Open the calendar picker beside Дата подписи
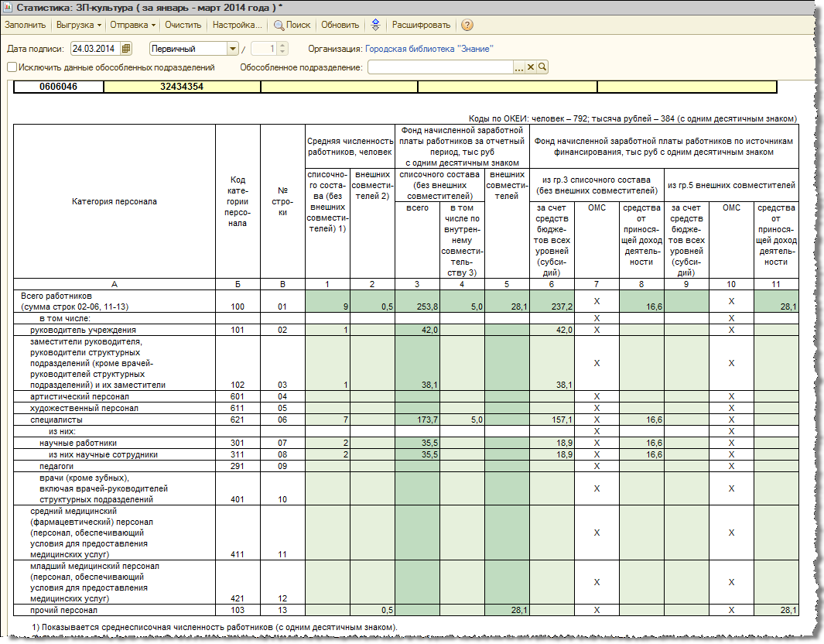824x644 pixels. pyautogui.click(x=127, y=49)
